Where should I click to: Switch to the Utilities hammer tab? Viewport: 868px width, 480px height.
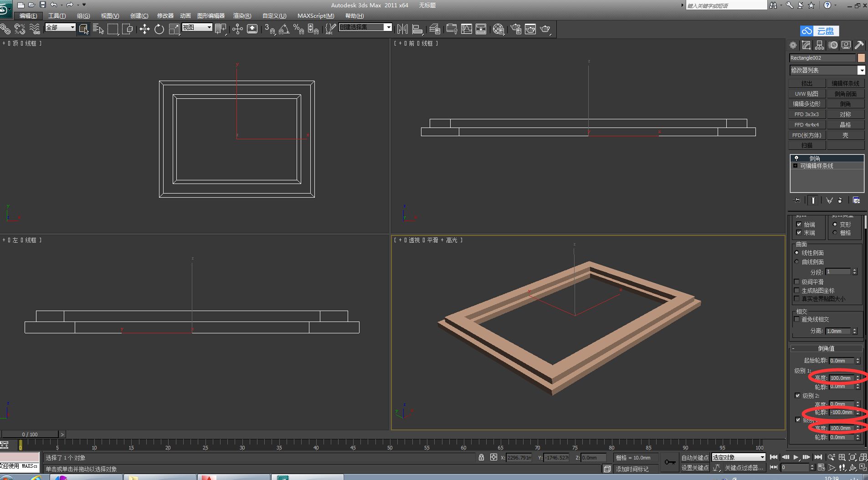coord(859,45)
